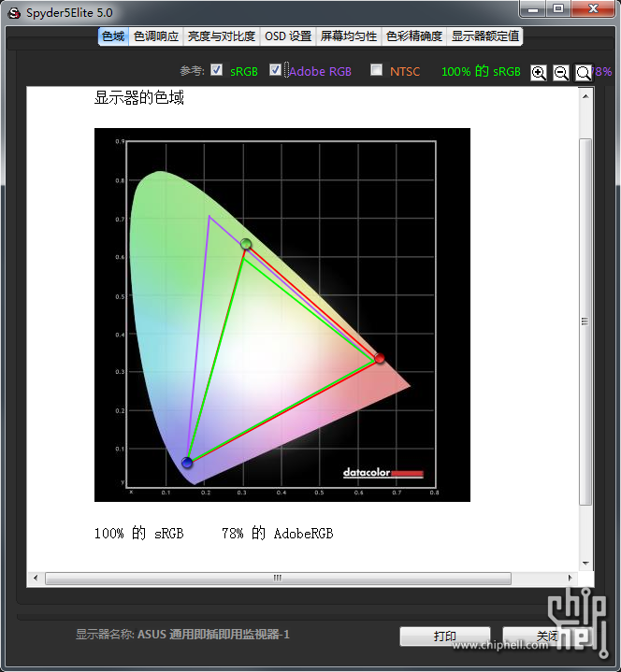621x672 pixels.
Task: Click the vertical scrollbar down arrow
Action: [x=585, y=564]
